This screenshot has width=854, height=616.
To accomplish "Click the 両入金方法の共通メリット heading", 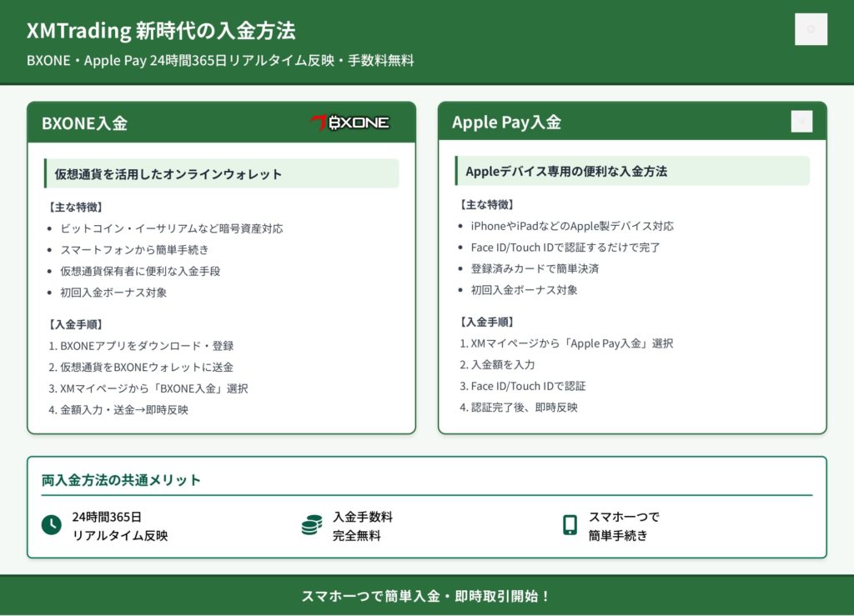I will [x=122, y=480].
